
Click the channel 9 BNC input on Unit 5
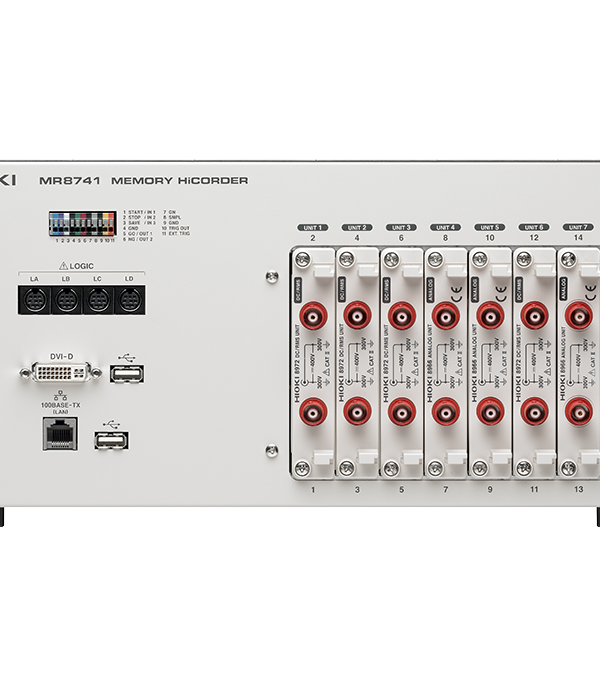(490, 412)
